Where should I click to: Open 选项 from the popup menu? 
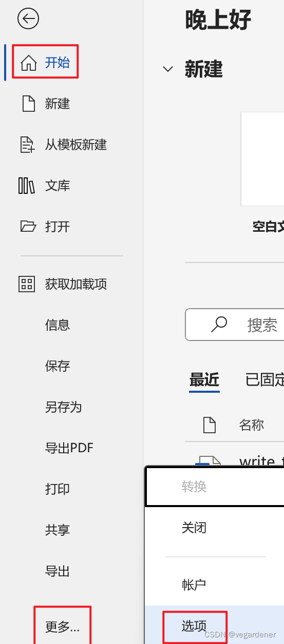click(194, 626)
